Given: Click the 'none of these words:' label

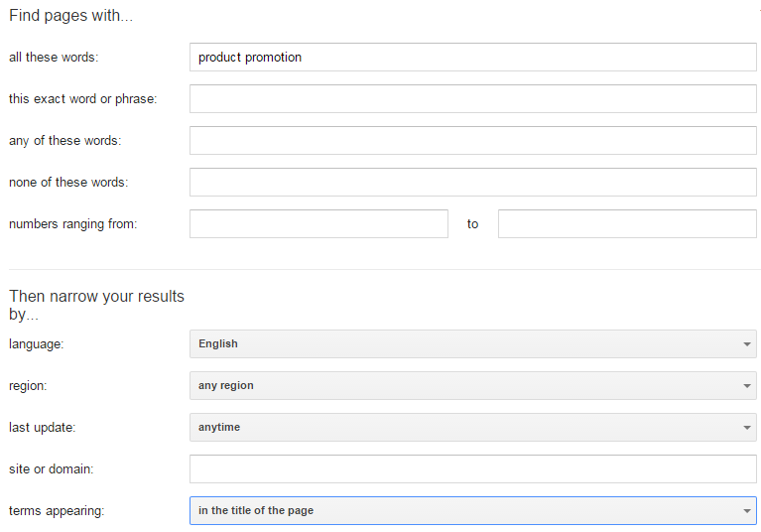Looking at the screenshot, I should click(68, 183).
